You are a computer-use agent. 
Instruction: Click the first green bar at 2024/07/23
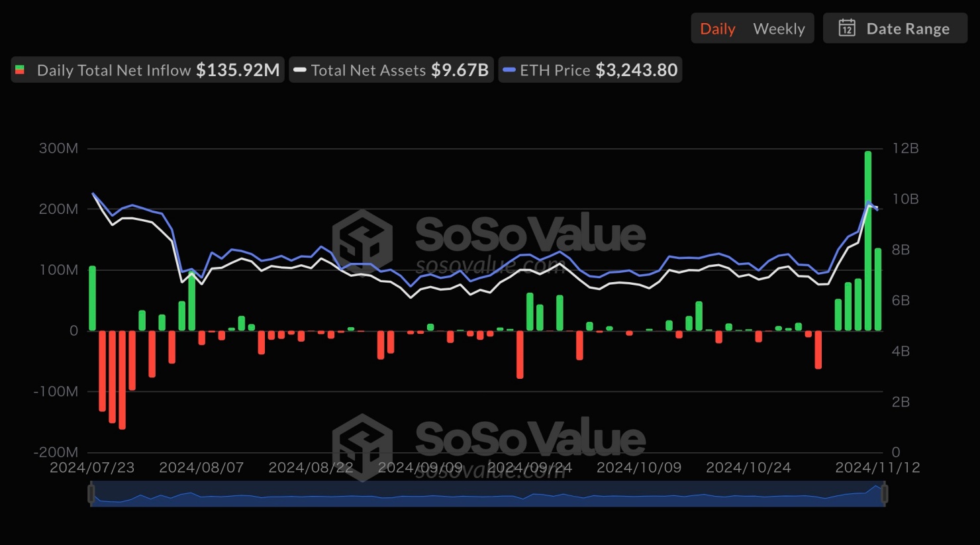(92, 298)
